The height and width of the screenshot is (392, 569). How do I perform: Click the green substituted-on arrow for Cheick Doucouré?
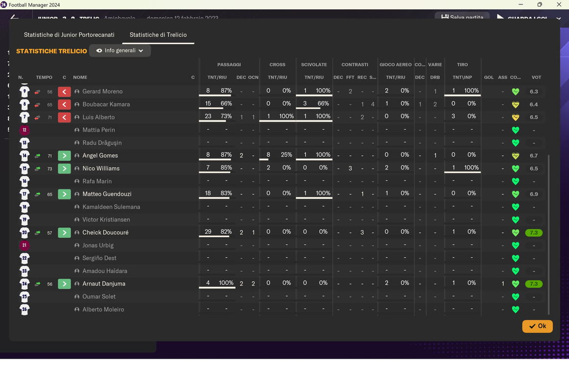point(64,233)
